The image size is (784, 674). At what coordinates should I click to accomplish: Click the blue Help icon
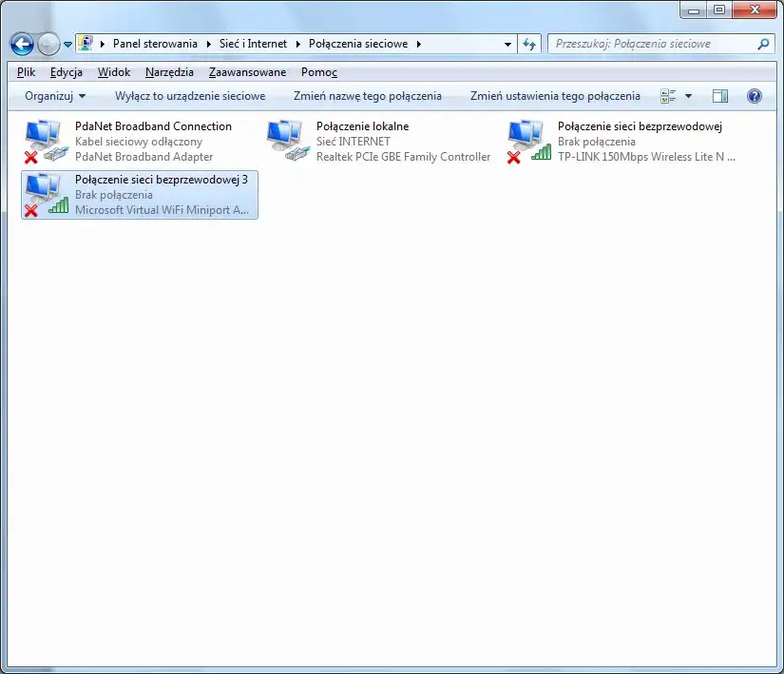[x=754, y=95]
